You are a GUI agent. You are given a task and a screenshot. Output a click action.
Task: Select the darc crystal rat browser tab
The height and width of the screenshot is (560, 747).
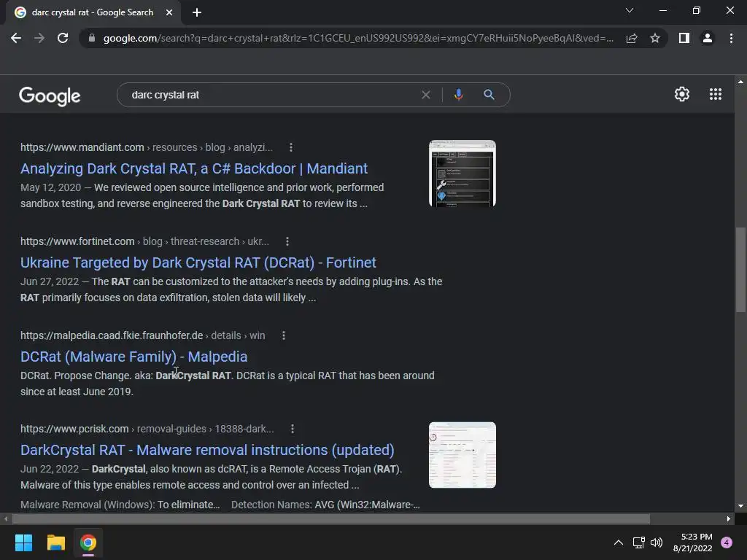tap(93, 12)
